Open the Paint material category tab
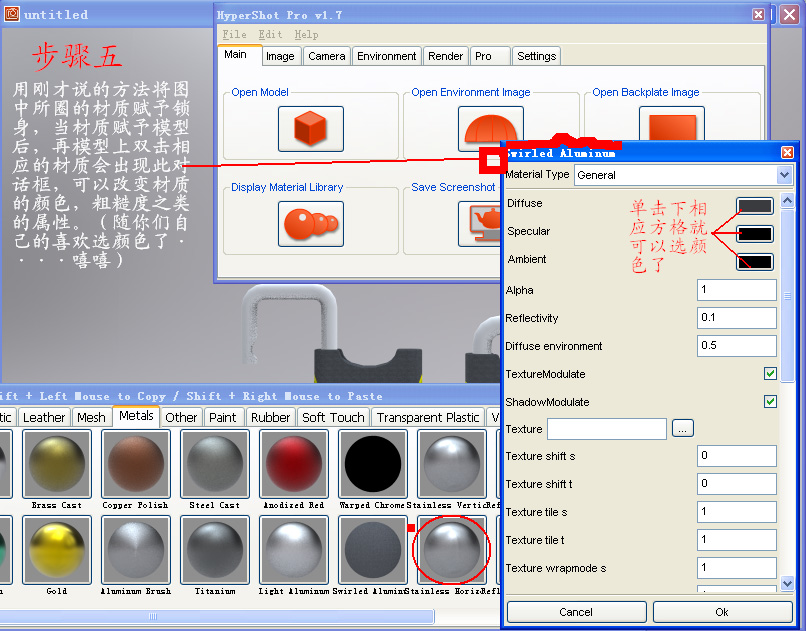This screenshot has height=631, width=806. coord(223,417)
